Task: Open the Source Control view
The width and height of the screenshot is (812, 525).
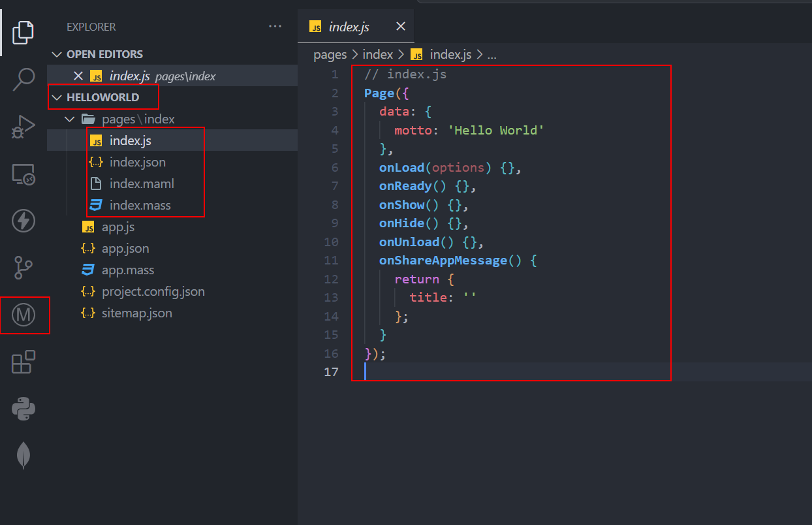Action: pyautogui.click(x=23, y=268)
